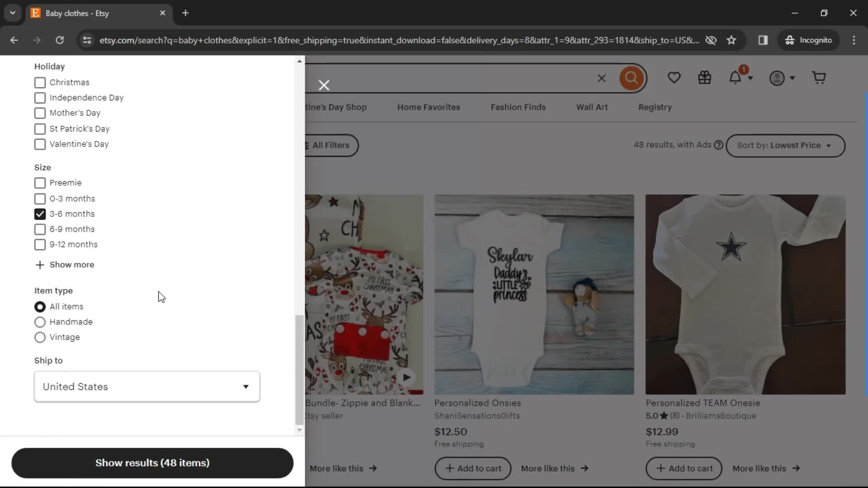
Task: Enable the 6-9 months size filter
Action: click(40, 229)
